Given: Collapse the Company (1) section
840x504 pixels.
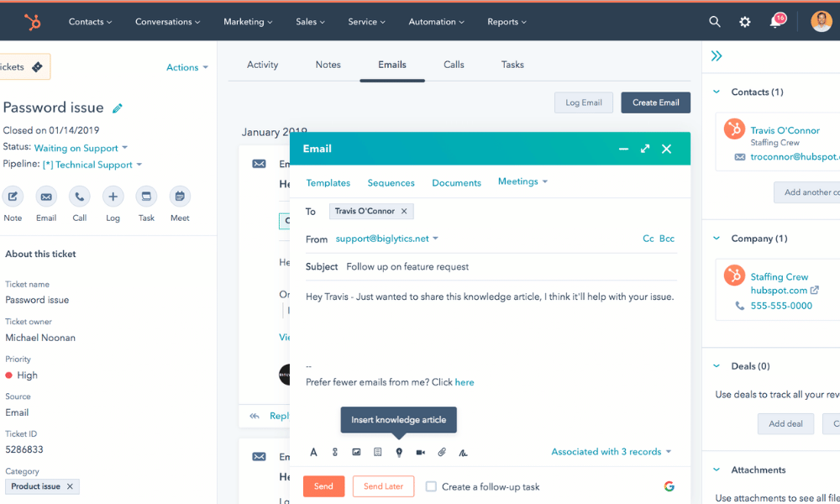Looking at the screenshot, I should (x=717, y=239).
